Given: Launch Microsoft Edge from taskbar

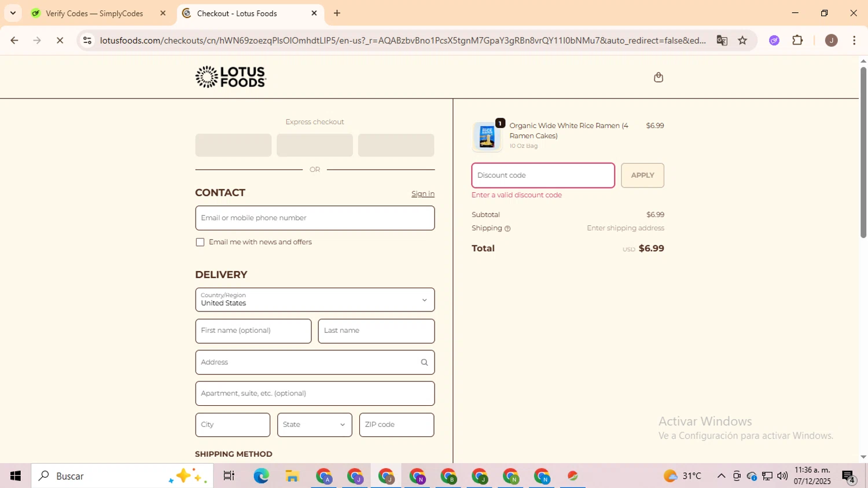Looking at the screenshot, I should pyautogui.click(x=261, y=476).
